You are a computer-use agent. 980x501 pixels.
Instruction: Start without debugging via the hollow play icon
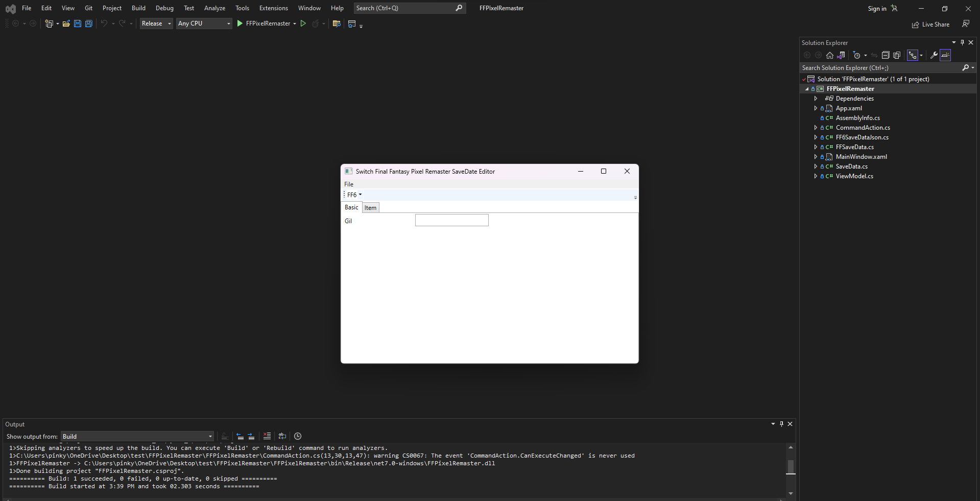[303, 23]
